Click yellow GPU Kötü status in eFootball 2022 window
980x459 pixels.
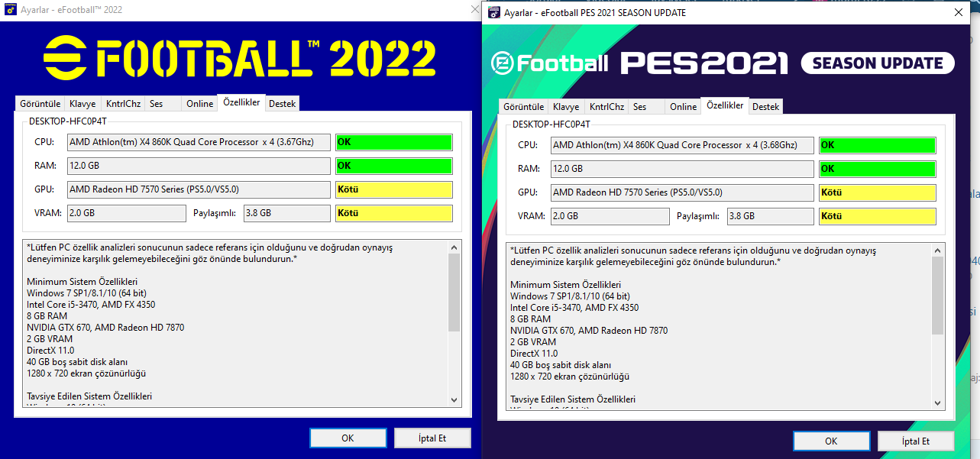[394, 189]
